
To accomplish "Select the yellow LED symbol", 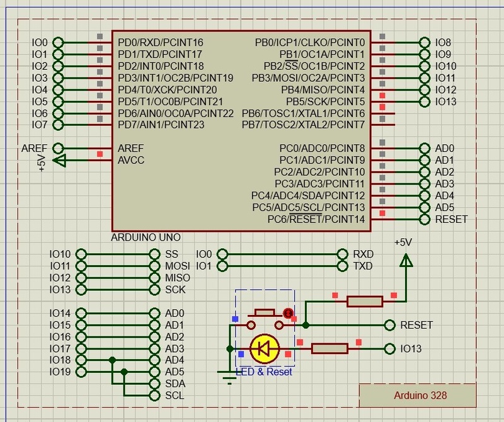I will point(265,349).
